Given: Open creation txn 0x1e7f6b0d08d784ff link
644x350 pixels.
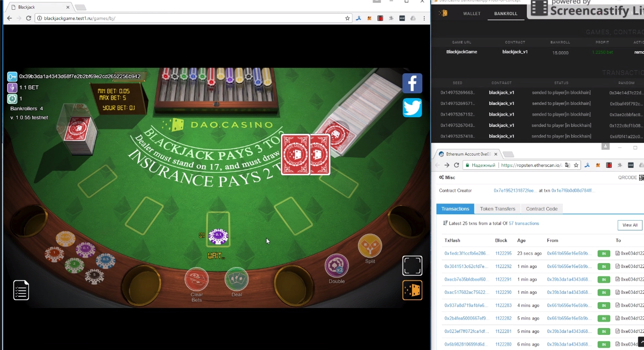Looking at the screenshot, I should pos(573,190).
